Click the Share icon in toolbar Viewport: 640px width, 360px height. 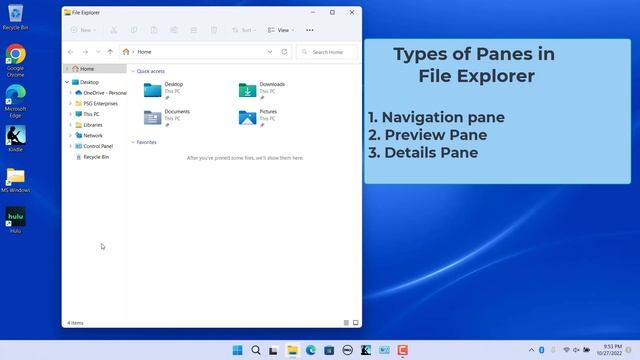[x=194, y=30]
